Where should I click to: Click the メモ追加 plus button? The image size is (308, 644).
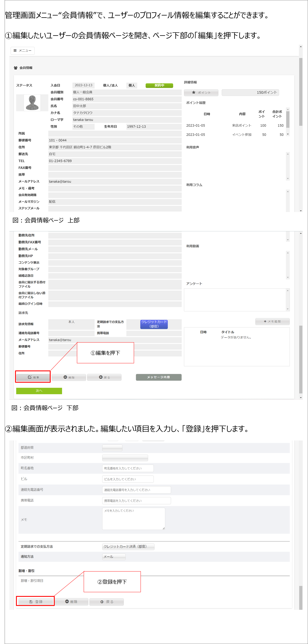click(272, 321)
